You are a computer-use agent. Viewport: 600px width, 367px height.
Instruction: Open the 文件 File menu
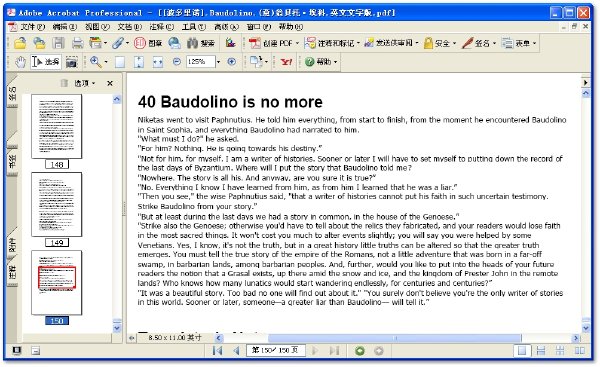point(32,27)
